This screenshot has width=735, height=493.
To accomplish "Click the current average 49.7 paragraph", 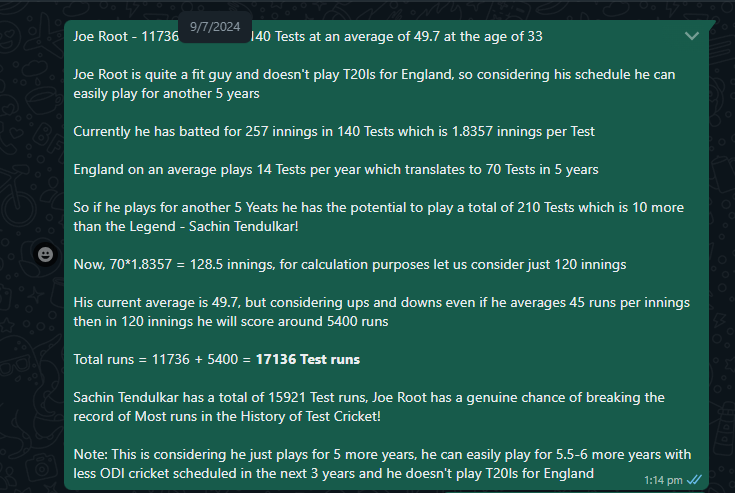I will point(382,312).
